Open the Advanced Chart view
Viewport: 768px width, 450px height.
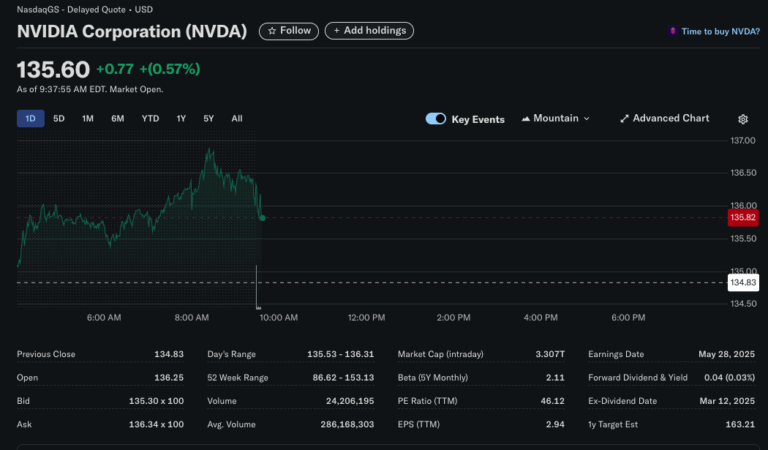point(664,118)
